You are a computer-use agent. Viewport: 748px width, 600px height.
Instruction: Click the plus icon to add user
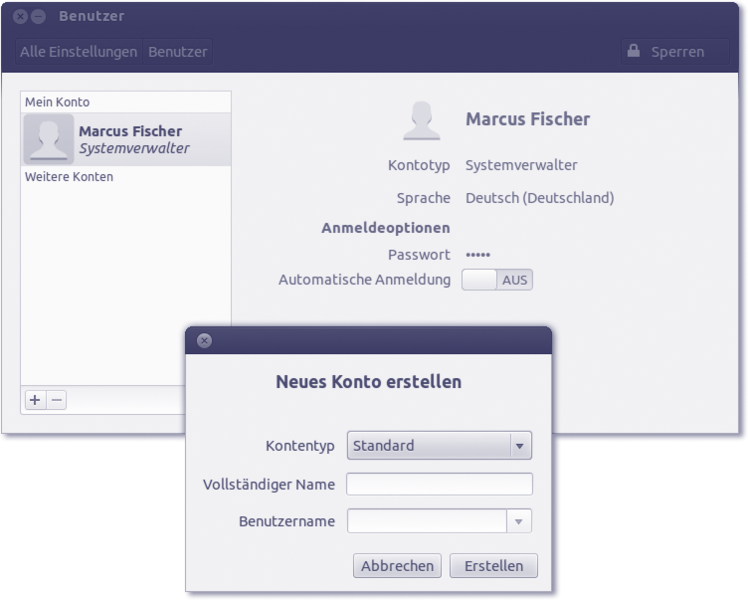pyautogui.click(x=35, y=400)
